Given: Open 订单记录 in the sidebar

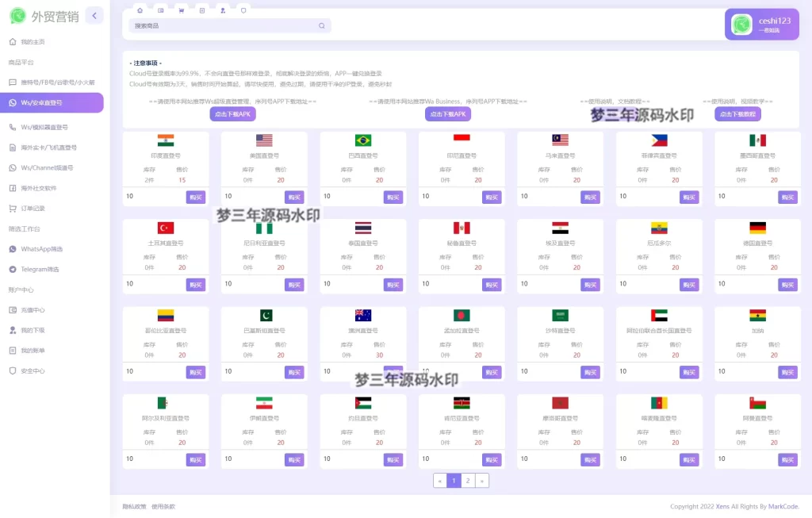Looking at the screenshot, I should [x=33, y=209].
